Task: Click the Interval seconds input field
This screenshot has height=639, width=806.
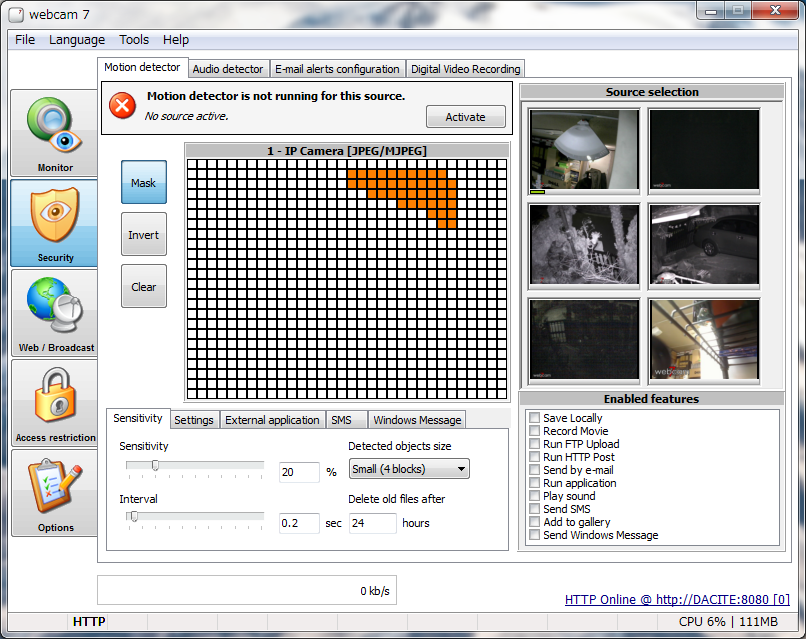Action: pos(299,523)
